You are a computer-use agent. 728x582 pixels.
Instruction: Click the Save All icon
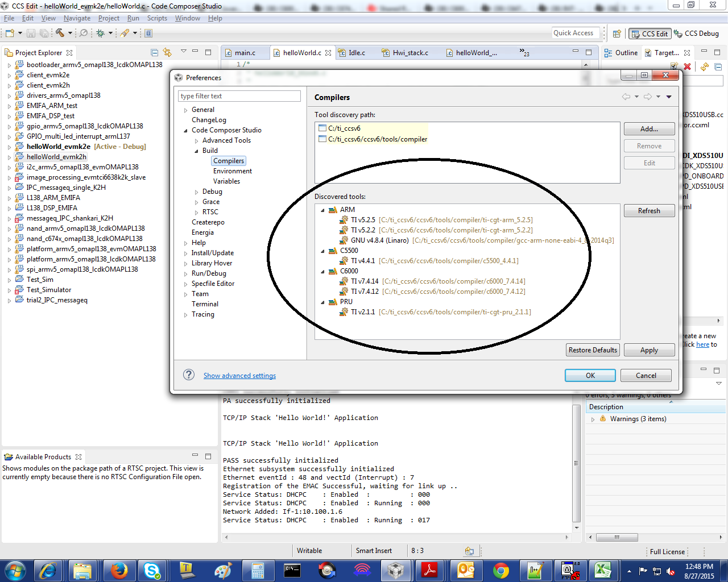44,33
